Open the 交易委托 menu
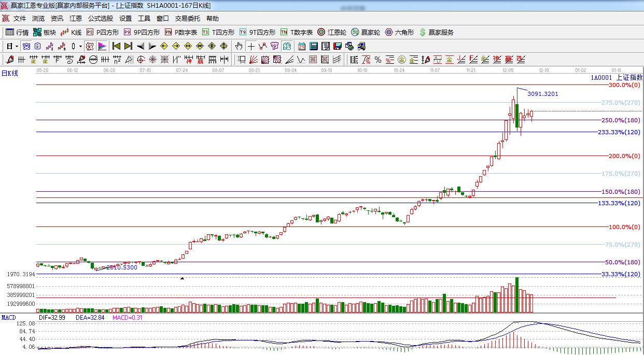Image resolution: width=644 pixels, height=355 pixels. [187, 19]
